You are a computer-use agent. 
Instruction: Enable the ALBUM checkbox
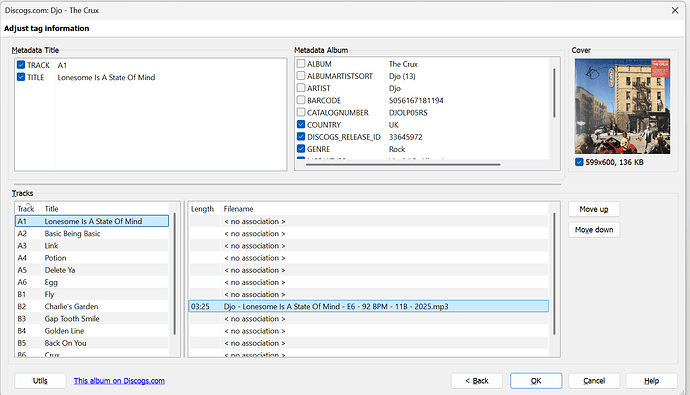pos(301,63)
